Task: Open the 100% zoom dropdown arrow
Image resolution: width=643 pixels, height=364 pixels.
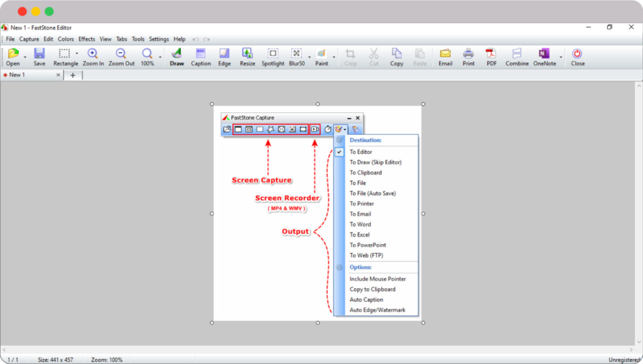Action: (x=160, y=57)
